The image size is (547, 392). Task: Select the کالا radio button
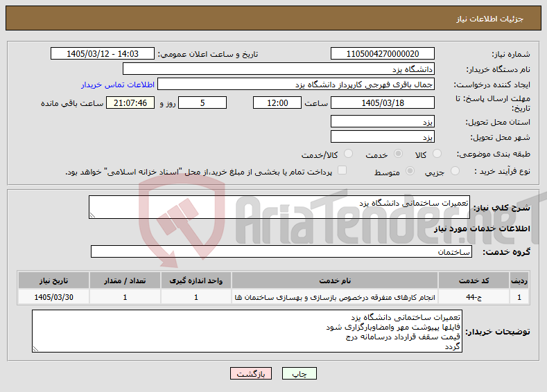pyautogui.click(x=437, y=154)
